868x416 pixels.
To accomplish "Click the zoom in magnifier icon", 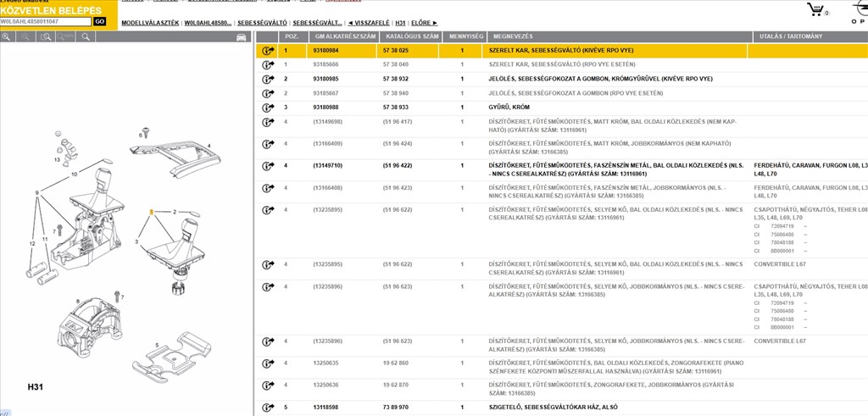I will click(x=8, y=37).
